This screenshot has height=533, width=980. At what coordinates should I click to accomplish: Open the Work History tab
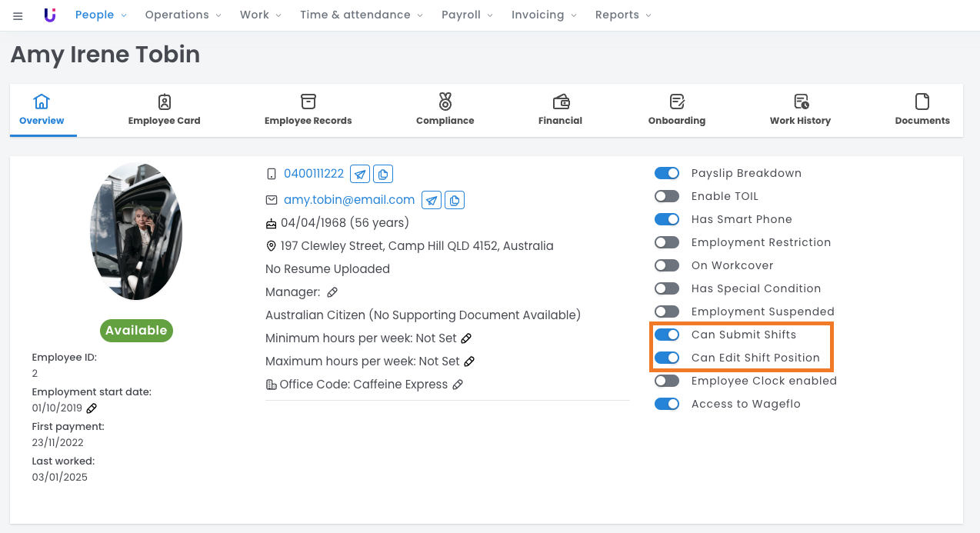pos(800,110)
